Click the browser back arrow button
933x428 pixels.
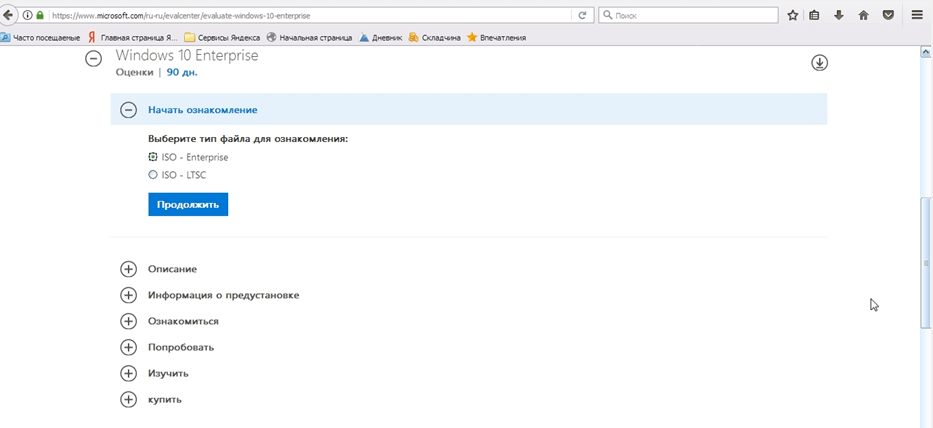tap(9, 15)
